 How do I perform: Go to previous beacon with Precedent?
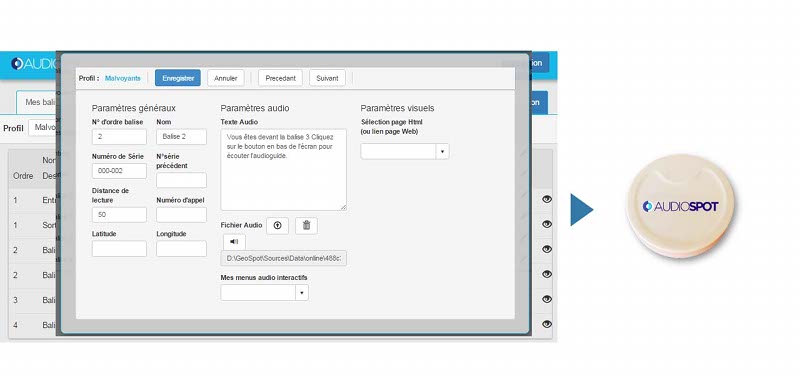281,78
